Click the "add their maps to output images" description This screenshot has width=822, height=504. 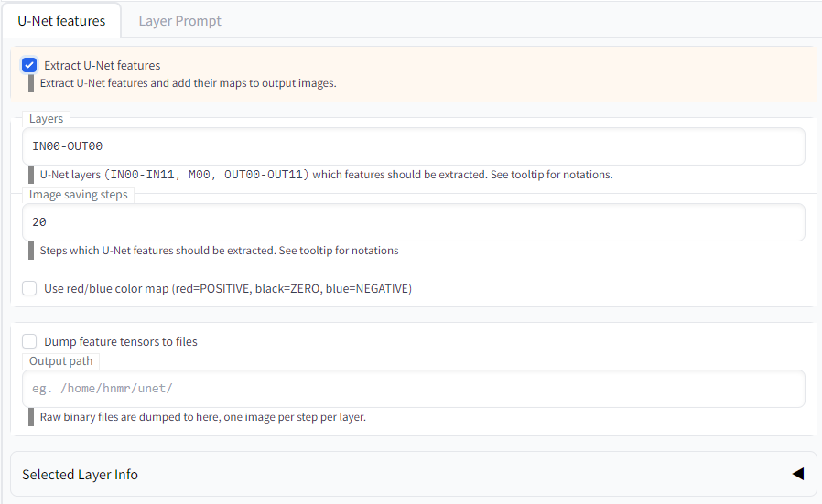pos(188,83)
